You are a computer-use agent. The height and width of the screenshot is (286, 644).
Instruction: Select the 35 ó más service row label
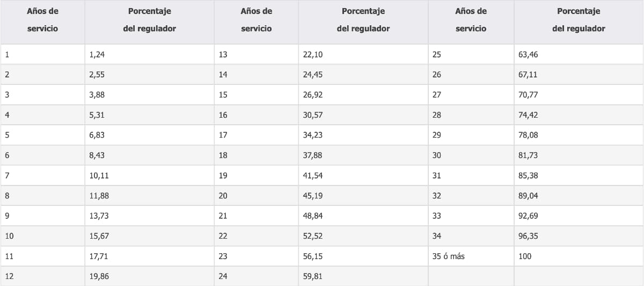(448, 256)
